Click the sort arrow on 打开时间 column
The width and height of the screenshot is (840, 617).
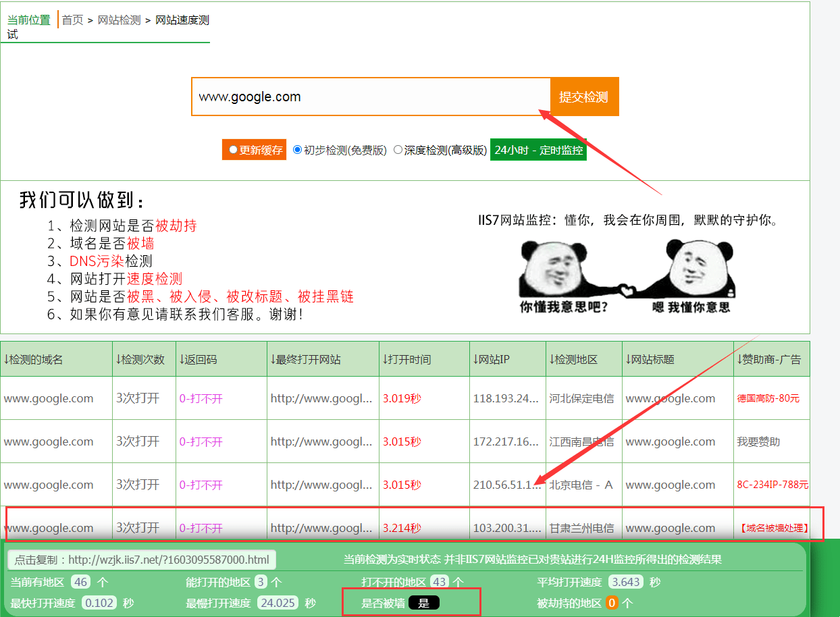point(385,359)
